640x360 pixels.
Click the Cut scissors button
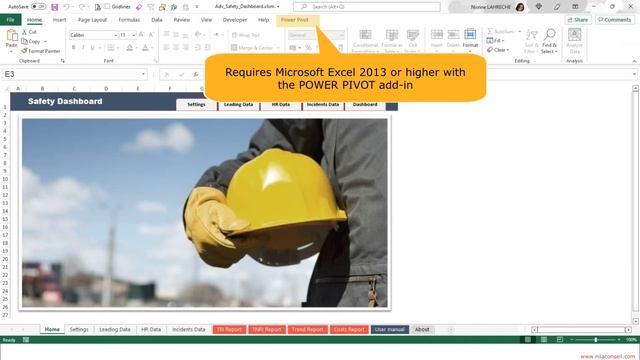(29, 31)
